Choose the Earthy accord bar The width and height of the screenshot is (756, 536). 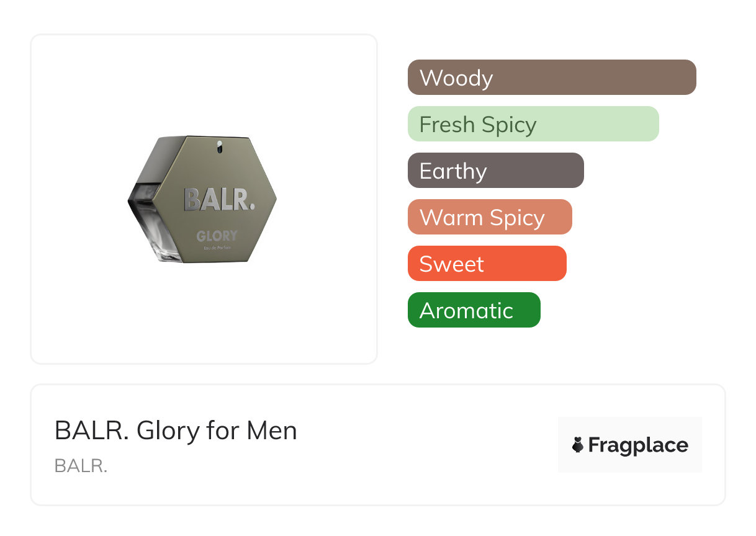495,171
